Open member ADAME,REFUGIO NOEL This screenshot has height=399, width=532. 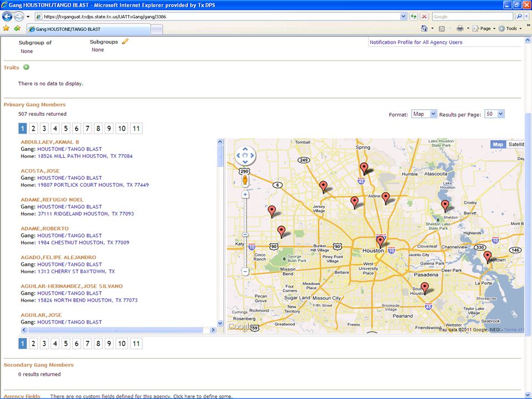pos(52,199)
